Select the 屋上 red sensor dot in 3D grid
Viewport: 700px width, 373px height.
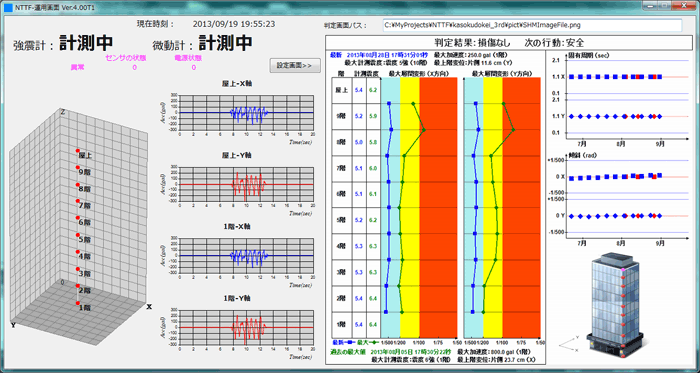78,151
